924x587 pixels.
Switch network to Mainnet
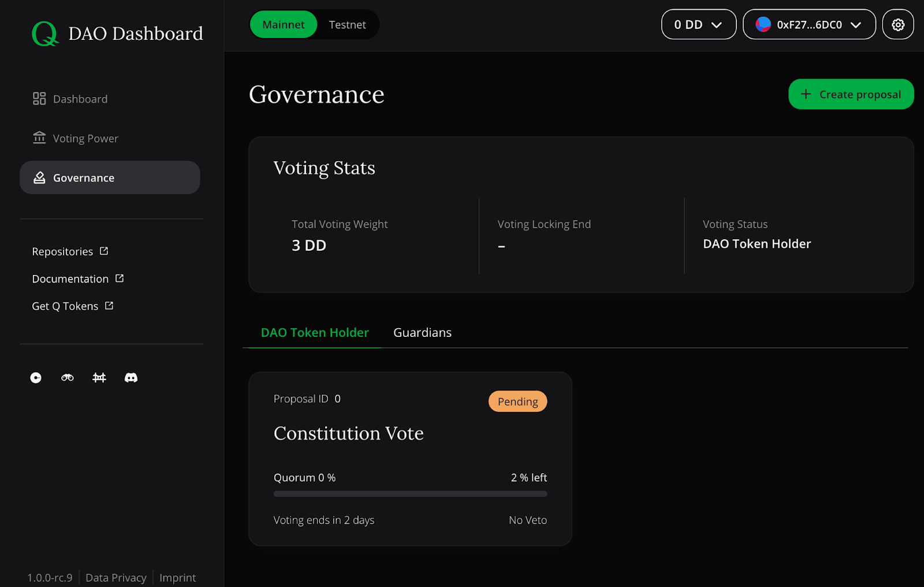pos(283,24)
